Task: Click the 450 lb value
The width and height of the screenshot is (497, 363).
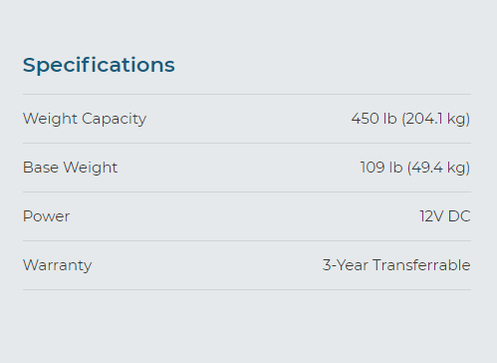Action: 374,119
